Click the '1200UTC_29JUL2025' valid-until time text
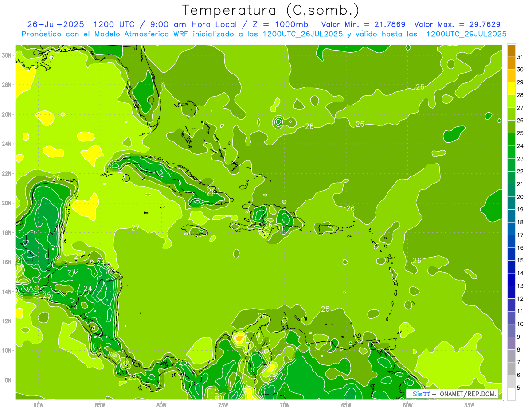532x411 pixels. (x=466, y=34)
